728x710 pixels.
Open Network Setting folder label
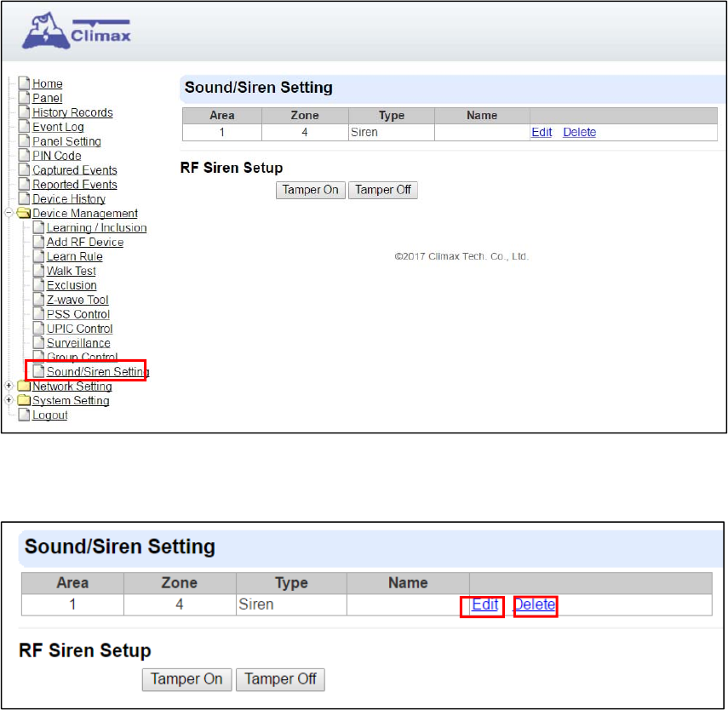click(72, 386)
